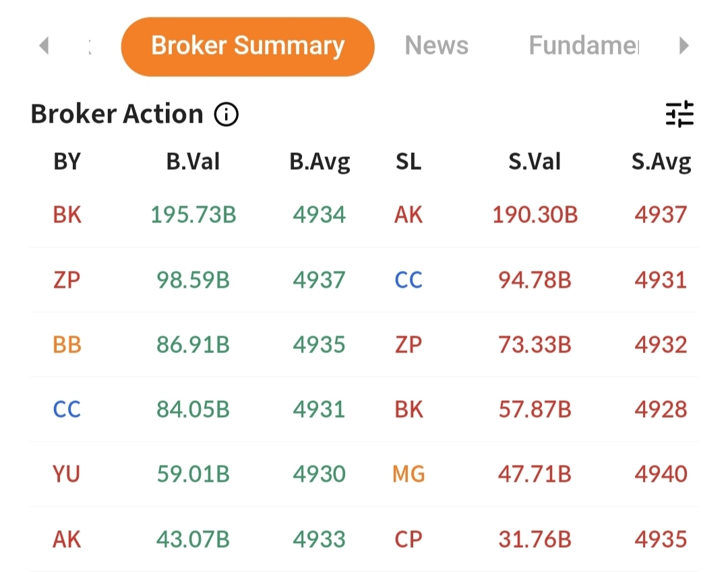Screen dimensions: 728x572
Task: Click the SL column header
Action: click(408, 161)
